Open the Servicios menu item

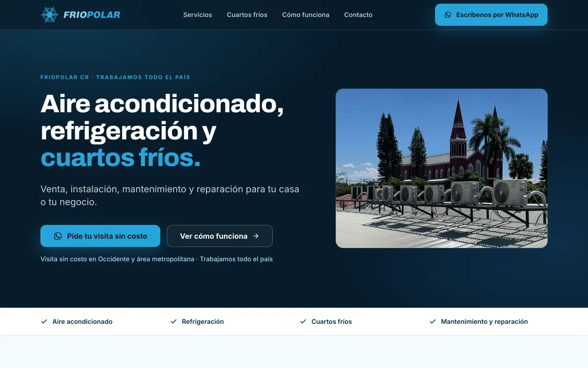click(x=197, y=15)
